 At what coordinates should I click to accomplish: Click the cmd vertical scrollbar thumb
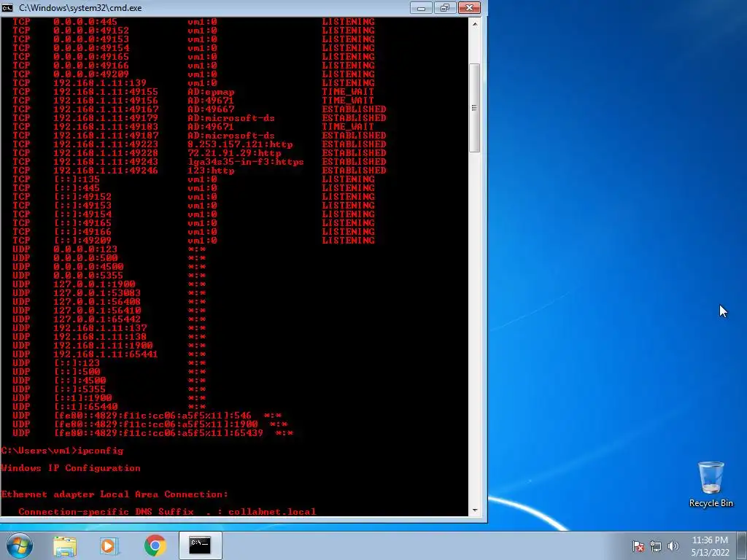pyautogui.click(x=474, y=108)
